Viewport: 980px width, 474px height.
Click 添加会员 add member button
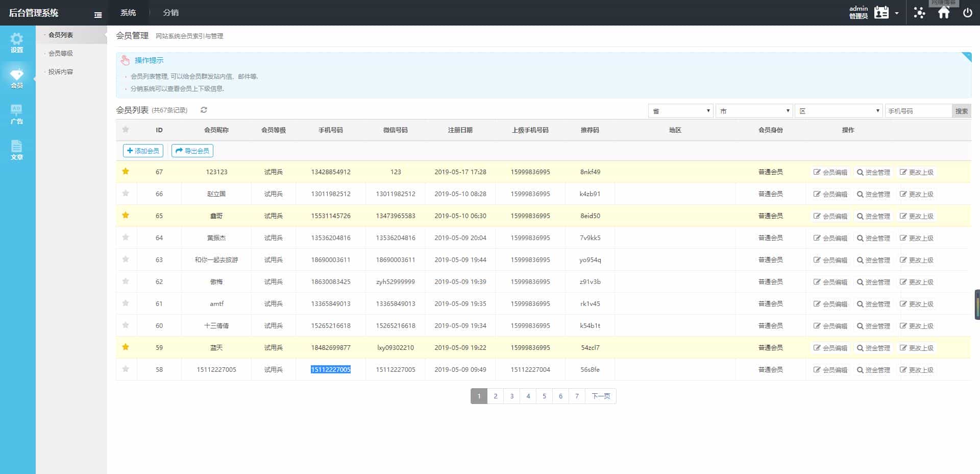pos(143,151)
